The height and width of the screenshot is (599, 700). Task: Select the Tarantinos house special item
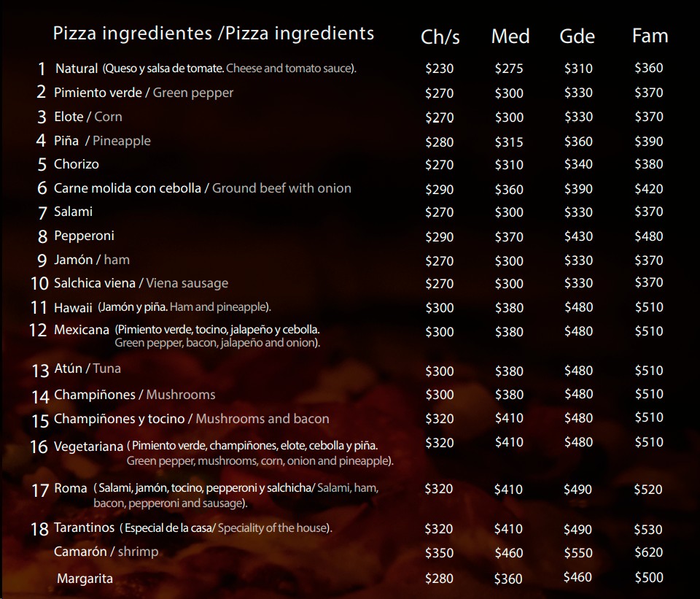[x=85, y=527]
